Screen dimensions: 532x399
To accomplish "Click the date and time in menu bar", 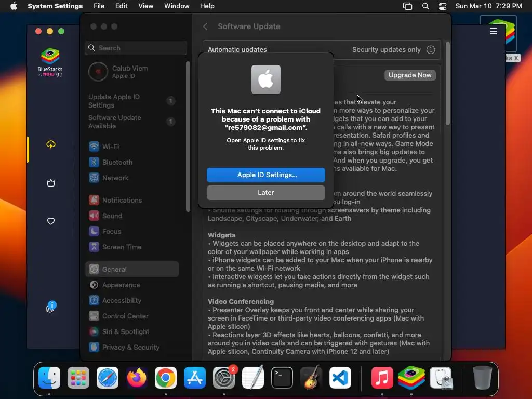I will [488, 6].
